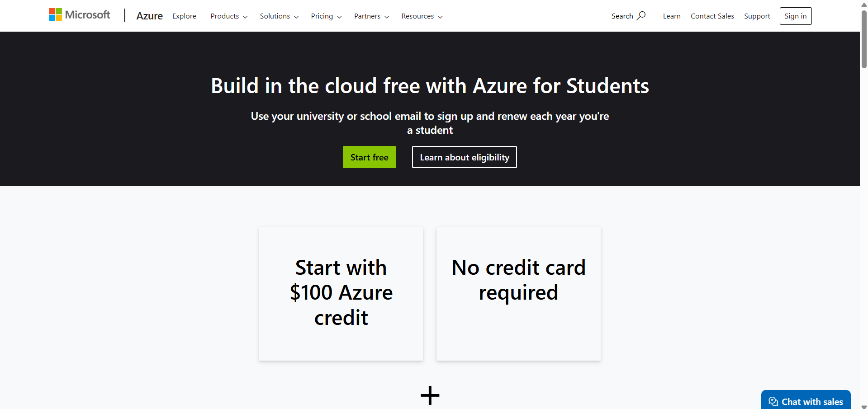868x409 pixels.
Task: Click the scrollbar down arrow
Action: 864,406
